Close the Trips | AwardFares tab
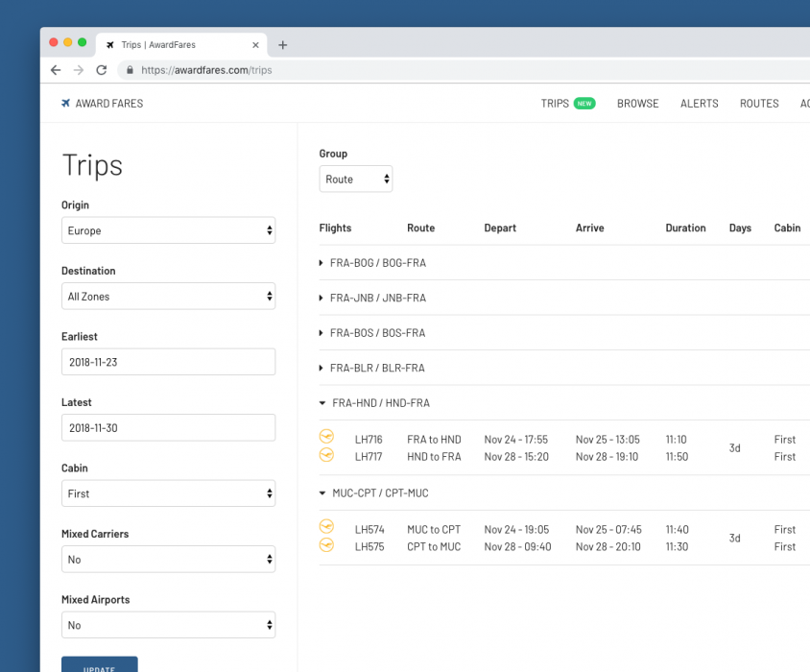The width and height of the screenshot is (810, 672). tap(255, 45)
